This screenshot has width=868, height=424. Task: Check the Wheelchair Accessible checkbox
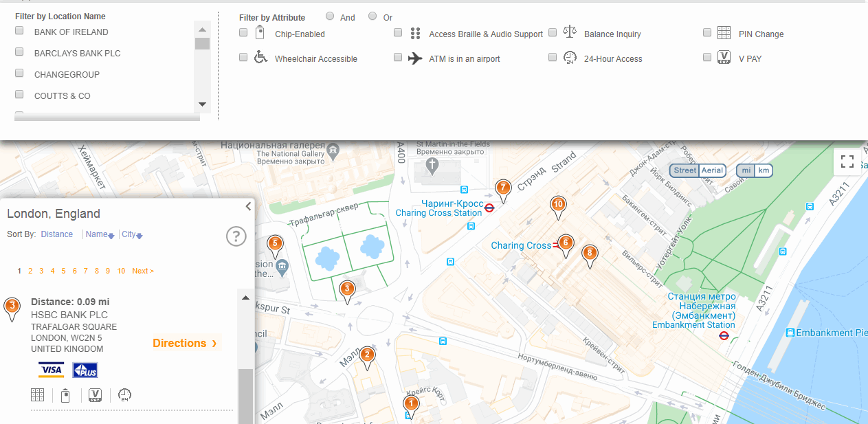coord(243,58)
